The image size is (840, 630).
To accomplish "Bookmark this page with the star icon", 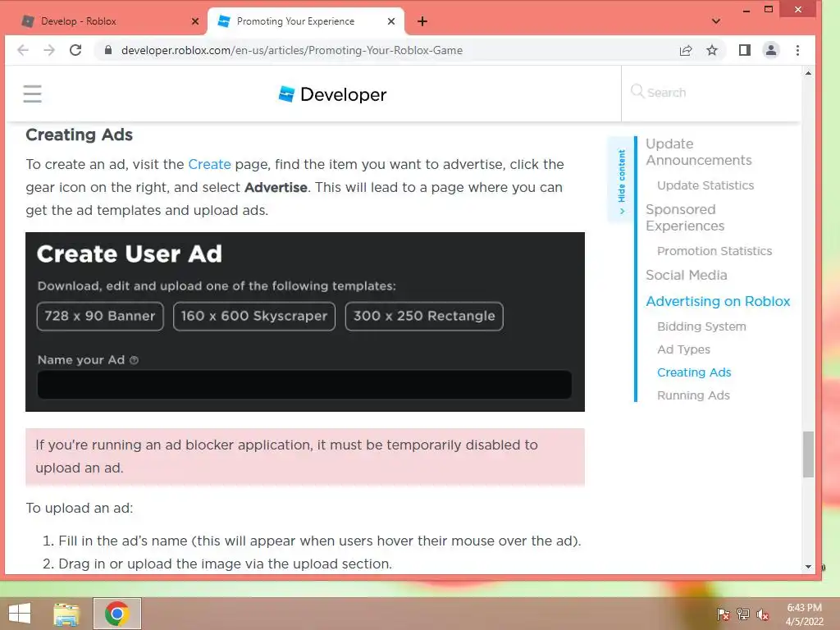I will (x=712, y=50).
